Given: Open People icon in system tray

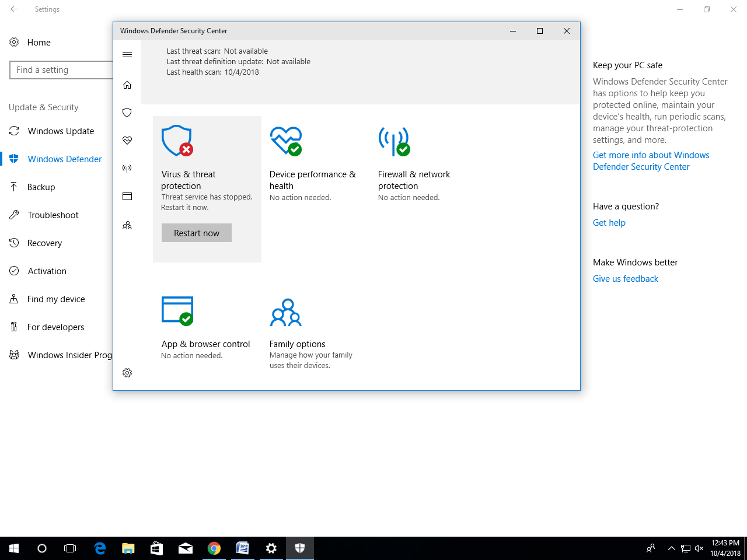Looking at the screenshot, I should (651, 548).
